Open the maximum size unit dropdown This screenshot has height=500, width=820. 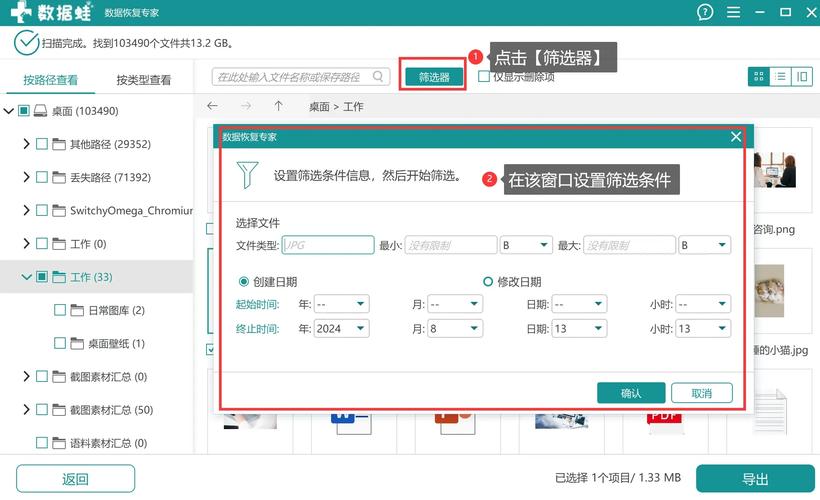click(x=704, y=245)
